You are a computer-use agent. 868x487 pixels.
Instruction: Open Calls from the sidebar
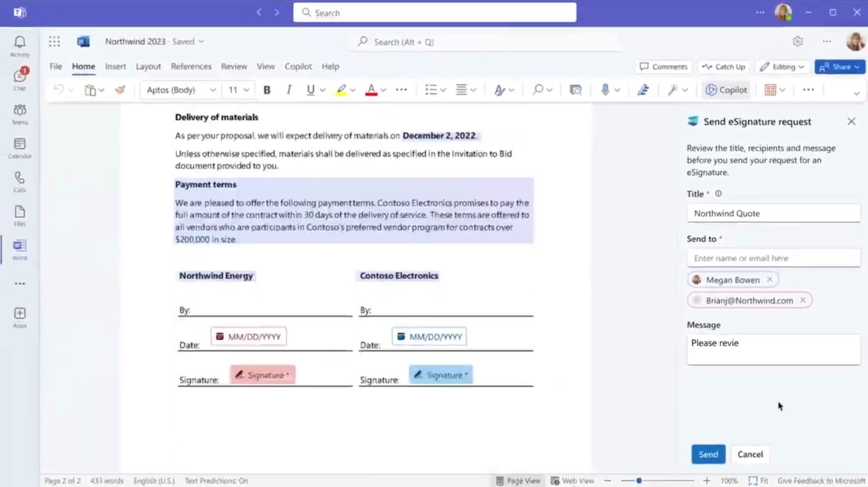click(20, 182)
